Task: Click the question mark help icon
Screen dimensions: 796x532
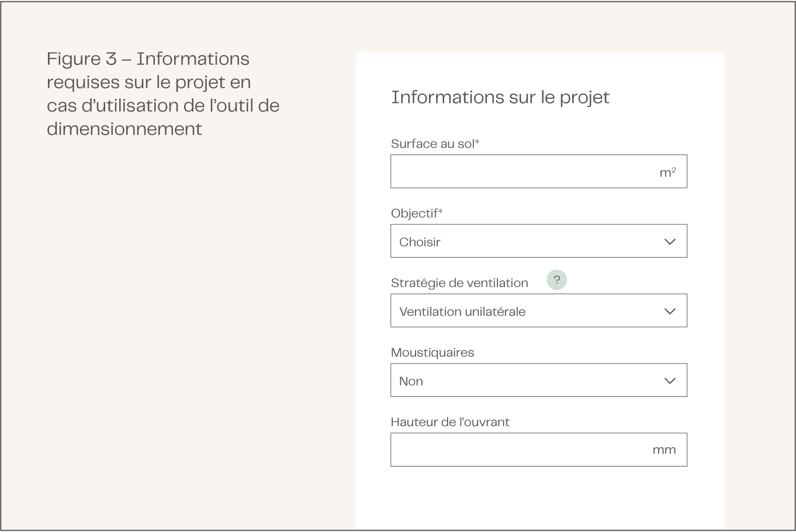Action: pos(556,280)
